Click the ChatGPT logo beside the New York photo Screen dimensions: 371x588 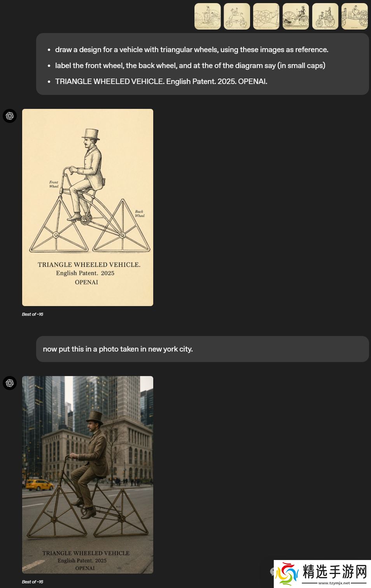pos(10,383)
